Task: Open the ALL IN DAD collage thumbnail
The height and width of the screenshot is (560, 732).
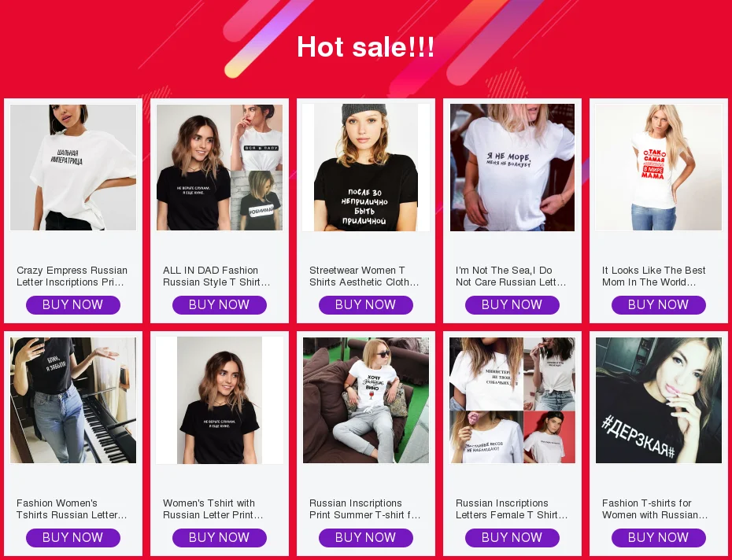Action: pyautogui.click(x=220, y=167)
